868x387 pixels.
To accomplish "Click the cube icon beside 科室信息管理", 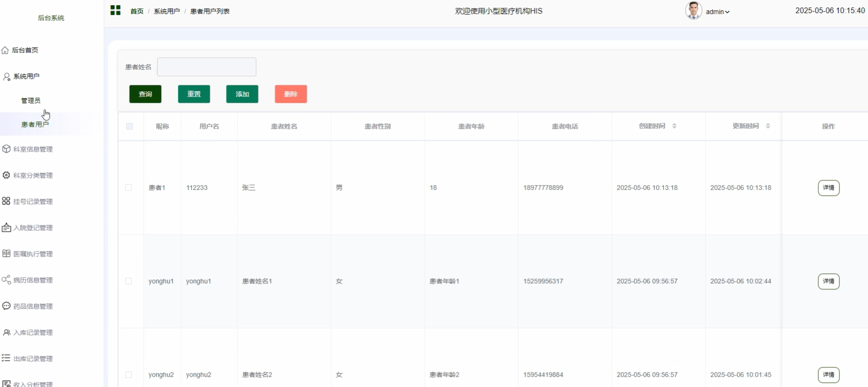I will 6,149.
